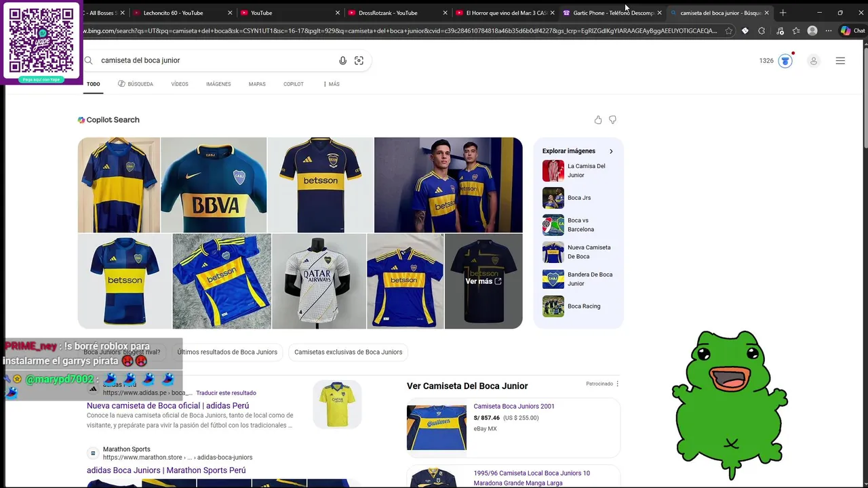Open Nueva Camiseta De Boca suggestion

tap(578, 252)
